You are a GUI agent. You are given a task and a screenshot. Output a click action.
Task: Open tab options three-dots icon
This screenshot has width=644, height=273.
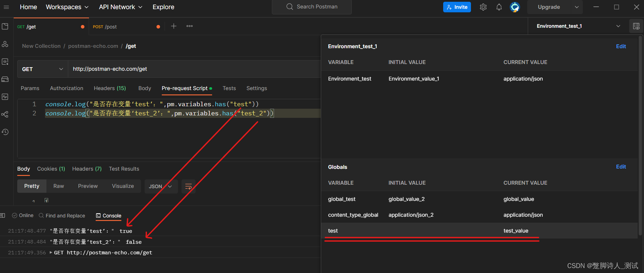190,26
